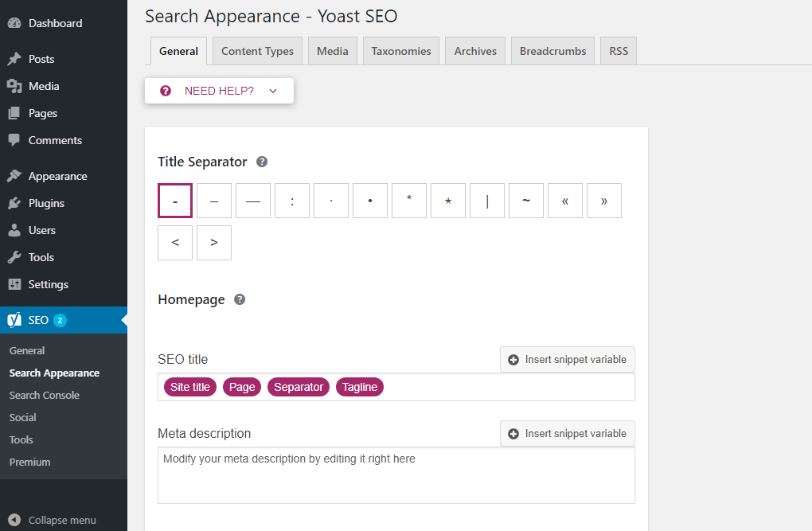Select the pipe character as title separator
The image size is (812, 531).
click(486, 201)
